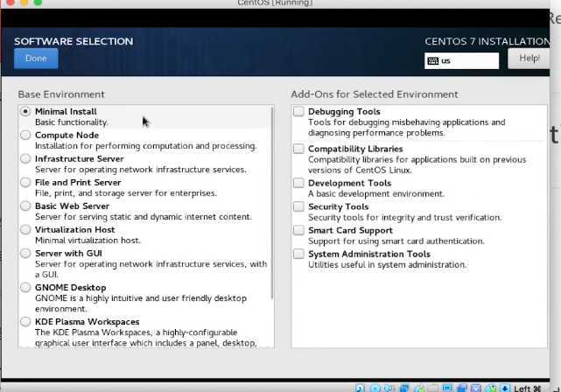Select Minimal Install base environment
This screenshot has height=392, width=561.
coord(25,111)
